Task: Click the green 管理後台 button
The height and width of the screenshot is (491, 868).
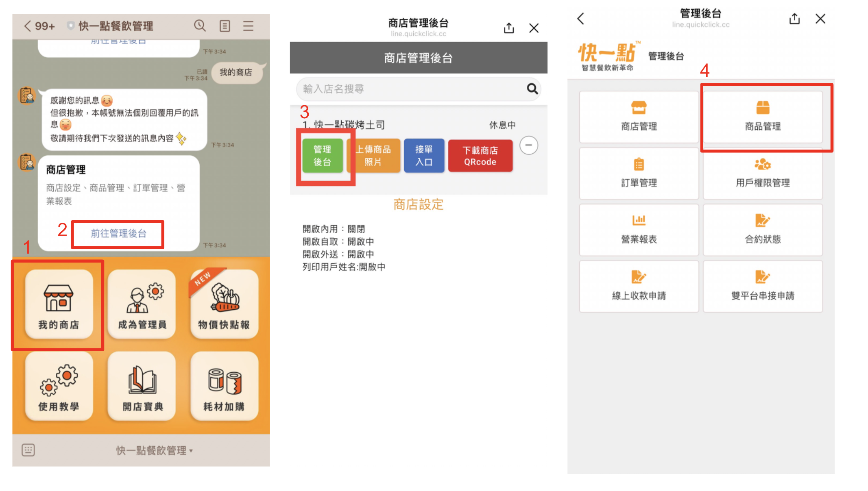Action: [x=322, y=156]
